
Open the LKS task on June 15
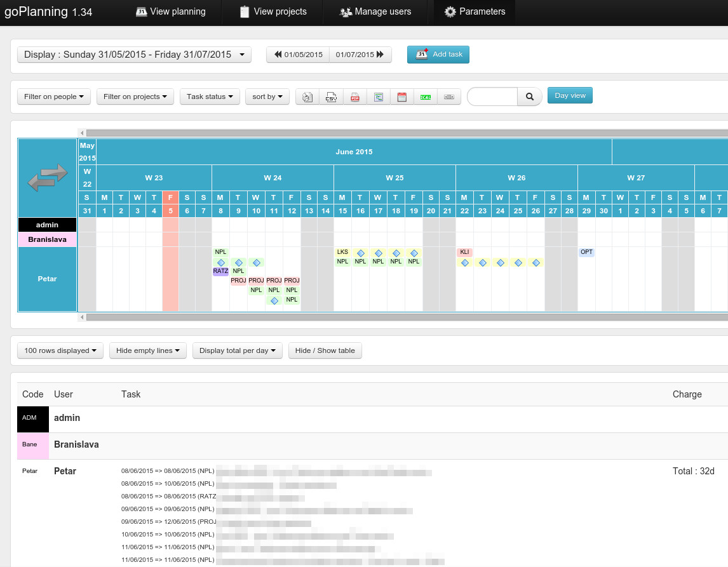[x=342, y=252]
